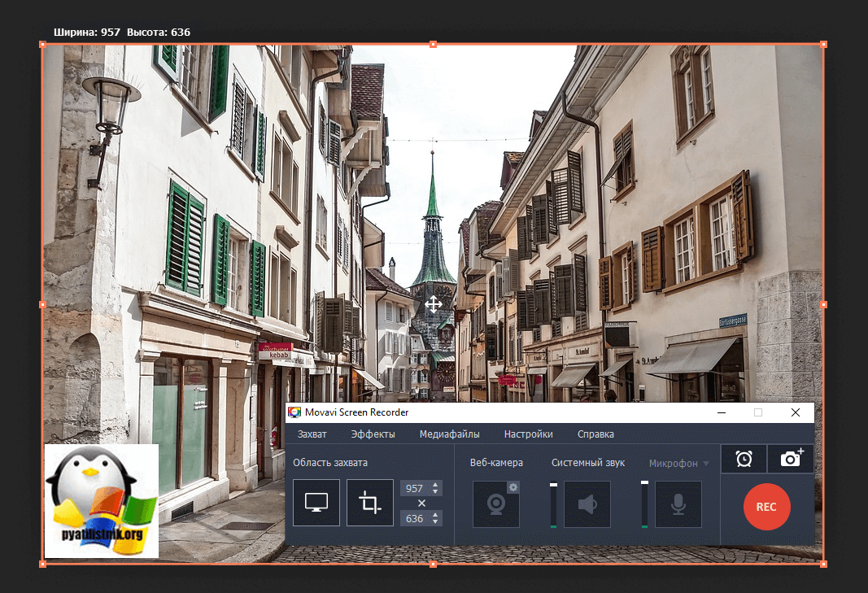868x593 pixels.
Task: Open the Настройки menu
Action: coord(528,434)
